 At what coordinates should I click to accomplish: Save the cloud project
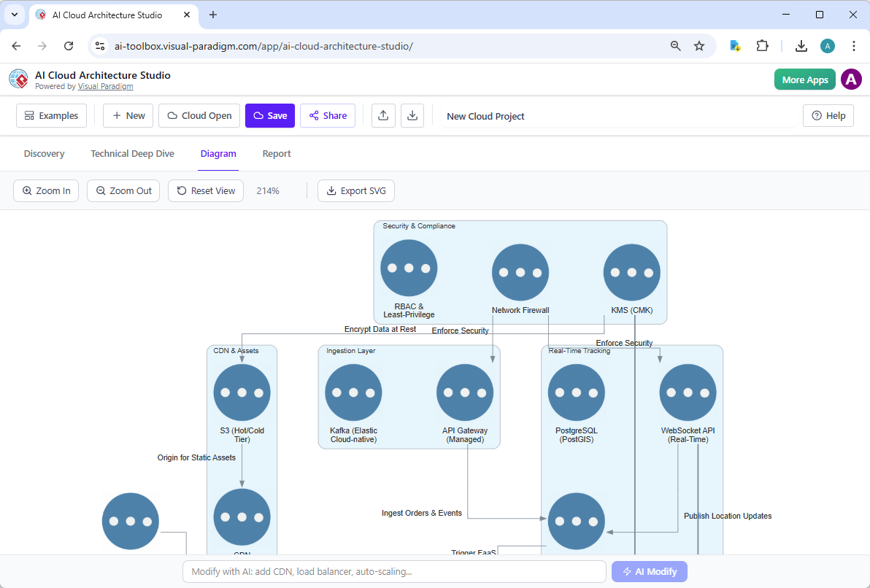tap(269, 115)
